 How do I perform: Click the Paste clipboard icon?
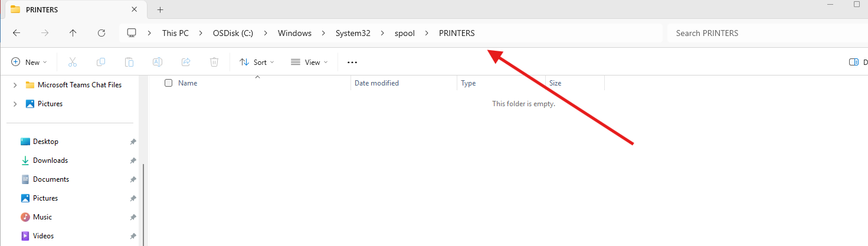(x=129, y=62)
